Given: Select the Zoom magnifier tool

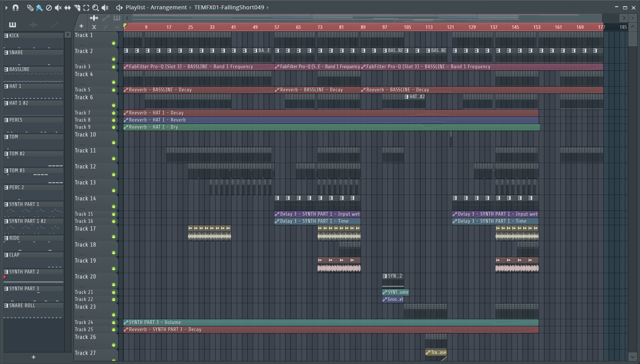Looking at the screenshot, I should [95, 8].
